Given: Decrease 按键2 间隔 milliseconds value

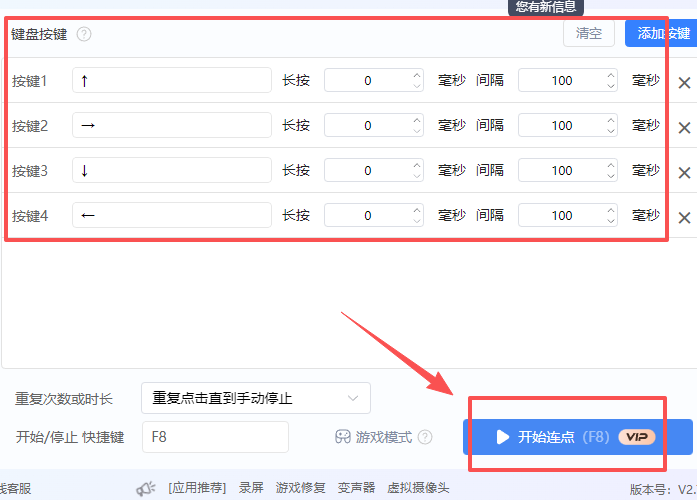Looking at the screenshot, I should point(610,131).
